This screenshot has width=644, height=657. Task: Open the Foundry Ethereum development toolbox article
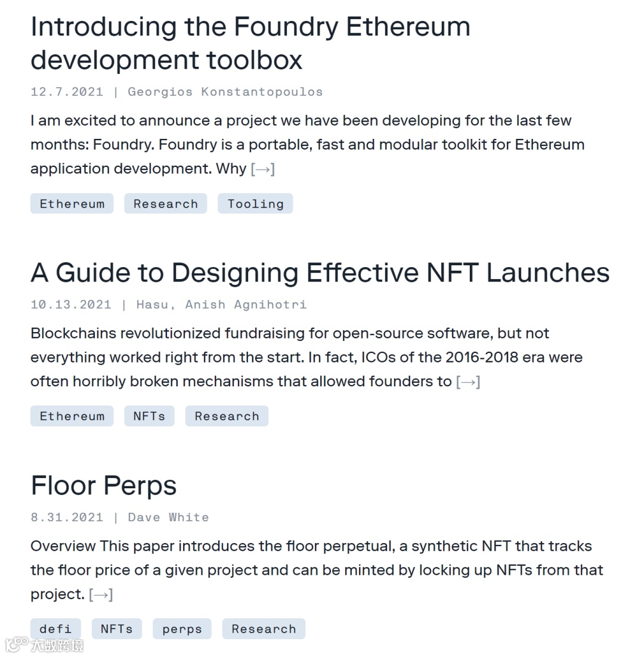(250, 43)
